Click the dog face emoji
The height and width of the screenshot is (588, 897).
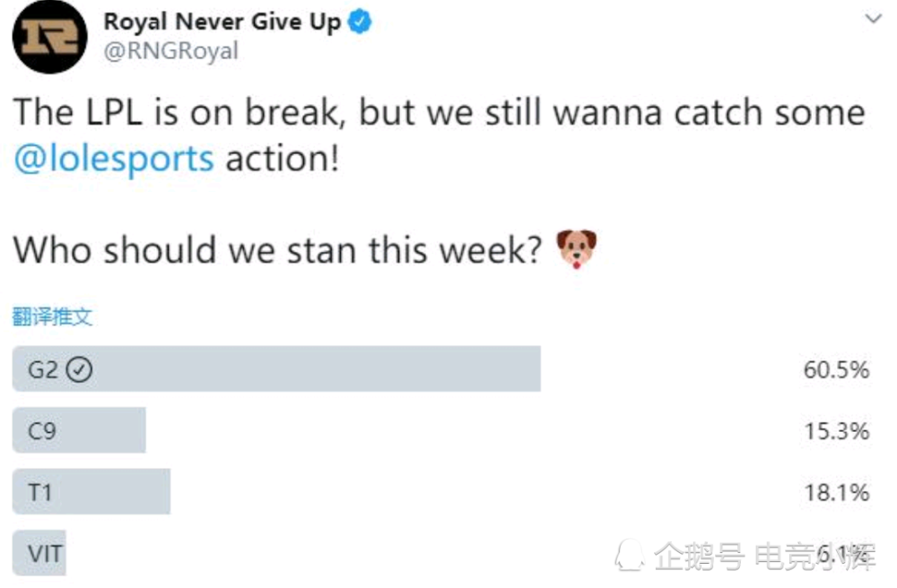click(577, 248)
